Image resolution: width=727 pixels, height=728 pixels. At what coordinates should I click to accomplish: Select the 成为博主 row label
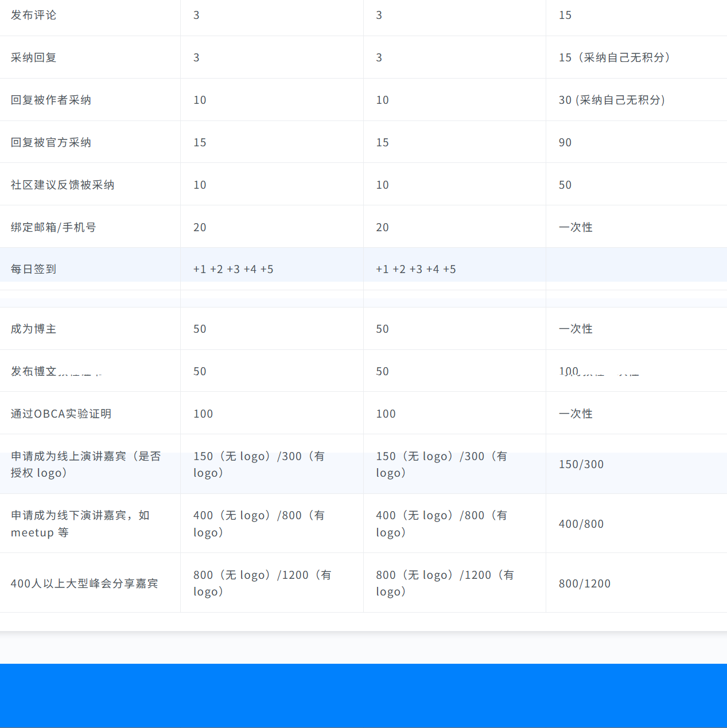33,329
